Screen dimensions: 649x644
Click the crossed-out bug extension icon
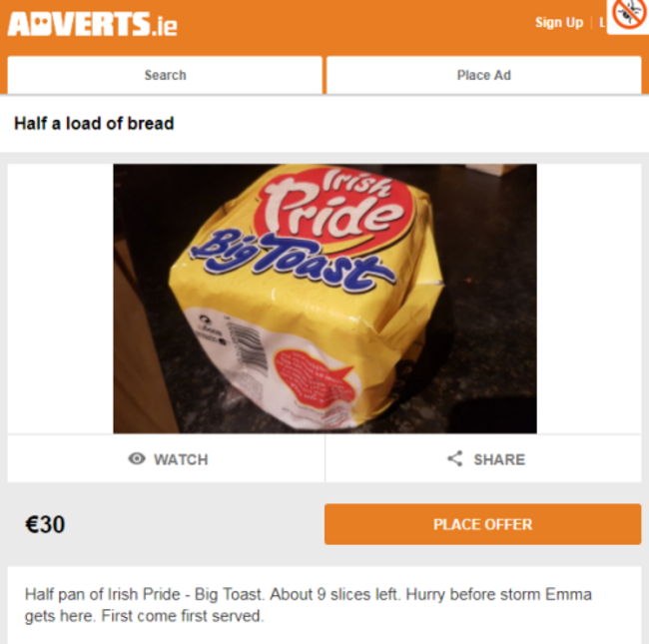click(x=629, y=14)
